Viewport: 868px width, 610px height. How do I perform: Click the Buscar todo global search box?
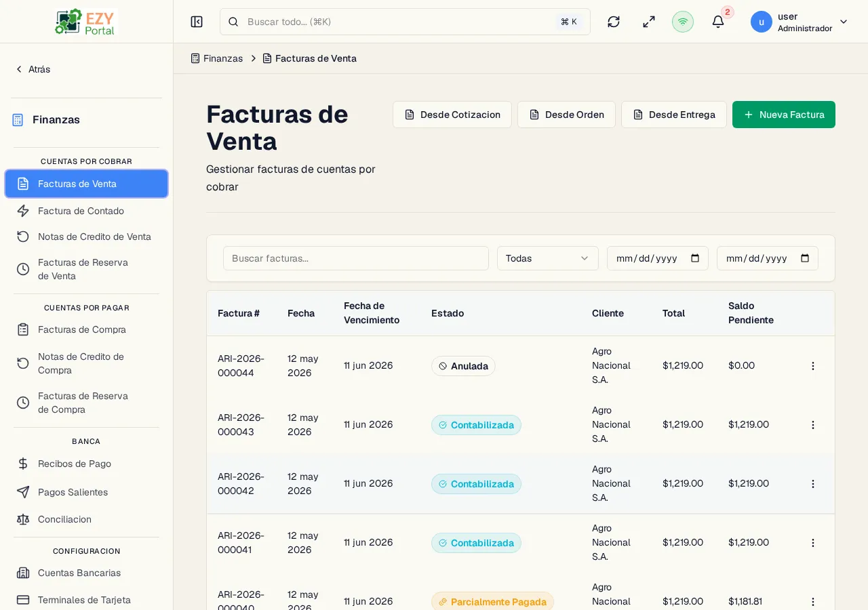[x=405, y=22]
